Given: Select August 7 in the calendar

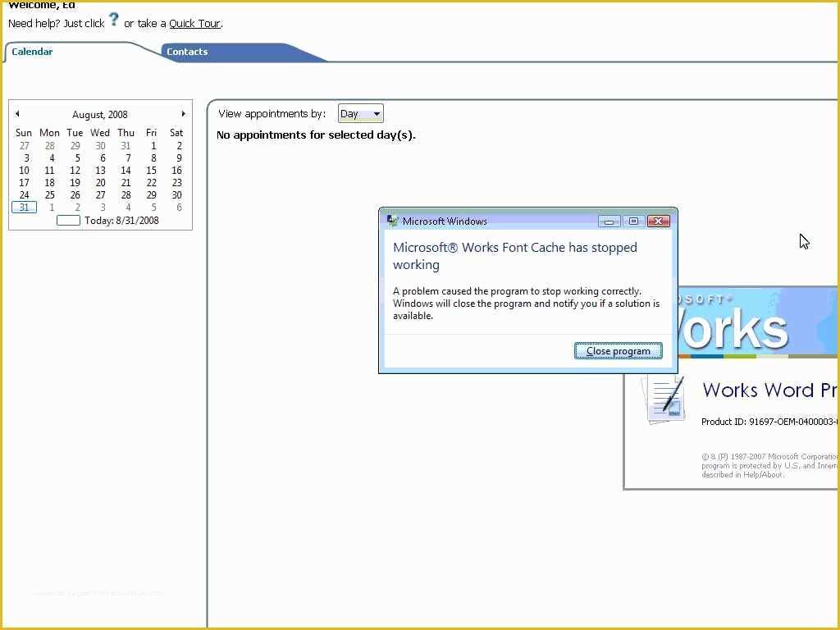Looking at the screenshot, I should pos(128,158).
